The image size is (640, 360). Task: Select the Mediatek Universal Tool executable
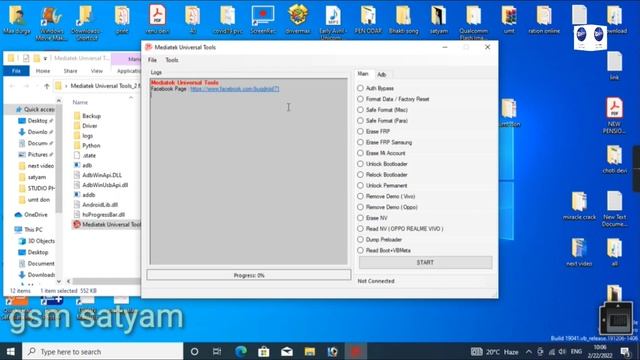click(107, 224)
